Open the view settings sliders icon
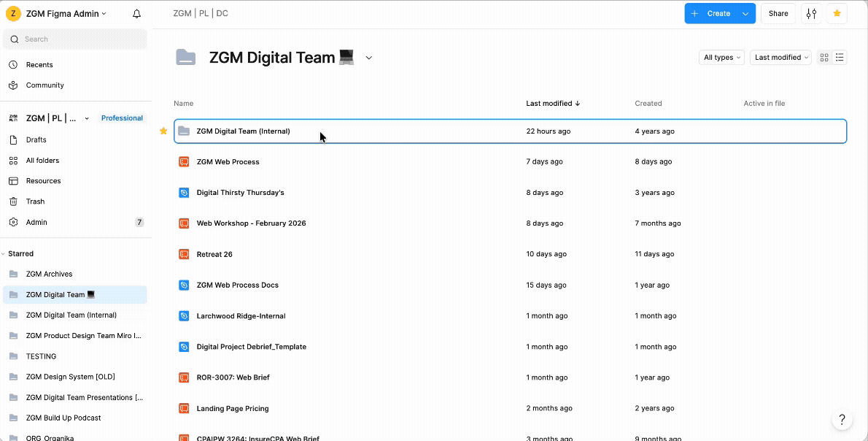 coord(812,13)
